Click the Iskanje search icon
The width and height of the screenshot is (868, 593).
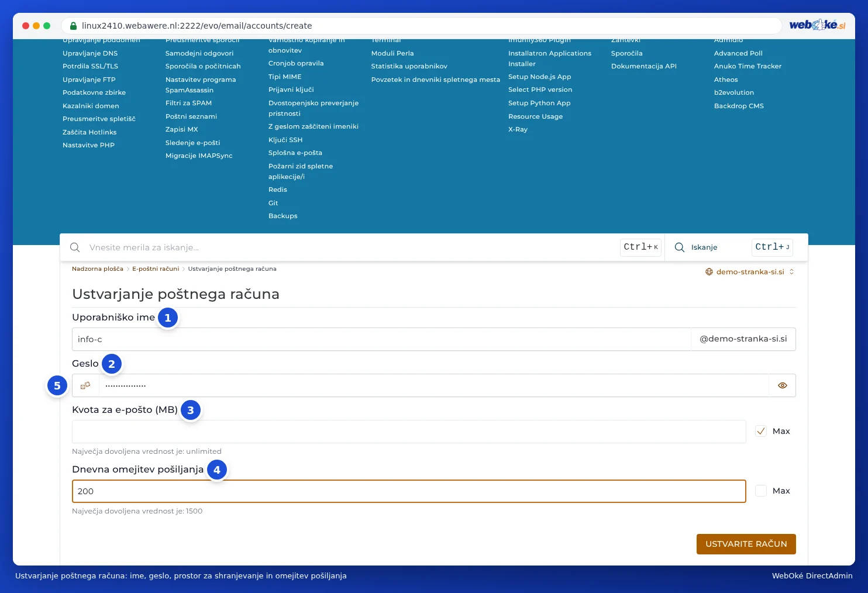tap(680, 247)
